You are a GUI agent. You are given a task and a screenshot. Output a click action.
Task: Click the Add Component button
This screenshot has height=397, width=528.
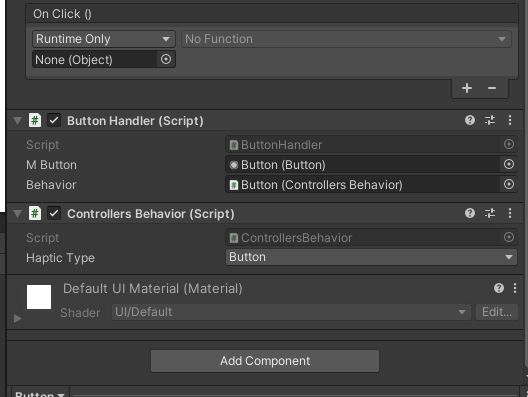(x=265, y=361)
